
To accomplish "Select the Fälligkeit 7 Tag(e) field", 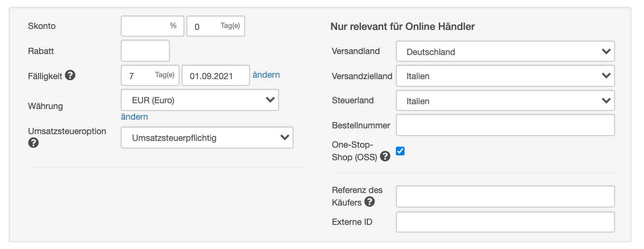I will click(x=150, y=75).
